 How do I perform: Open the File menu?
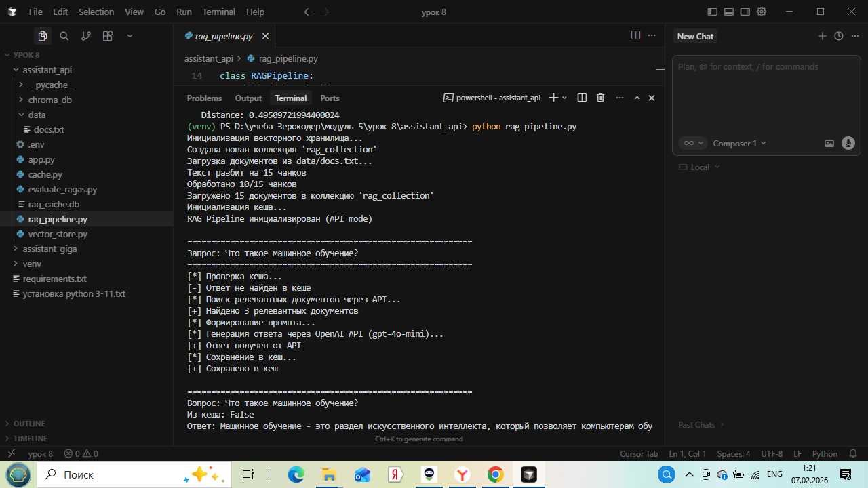tap(36, 12)
